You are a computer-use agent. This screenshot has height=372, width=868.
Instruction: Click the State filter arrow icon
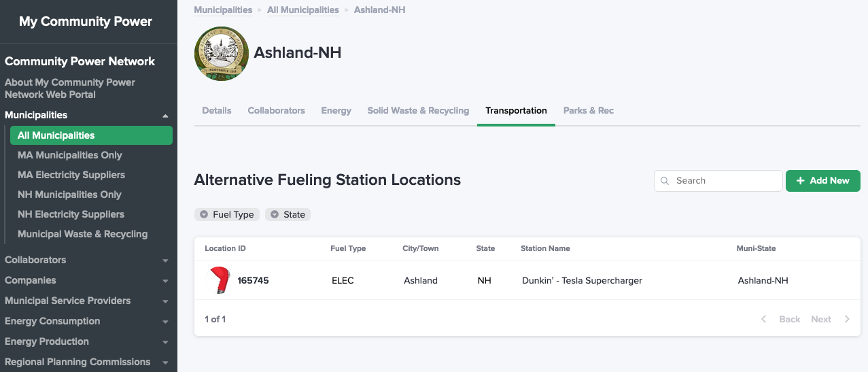coord(275,215)
